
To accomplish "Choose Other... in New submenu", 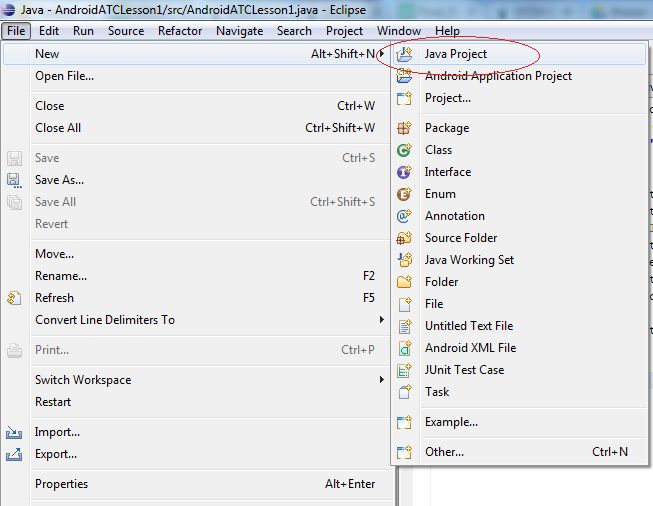I will (519, 452).
